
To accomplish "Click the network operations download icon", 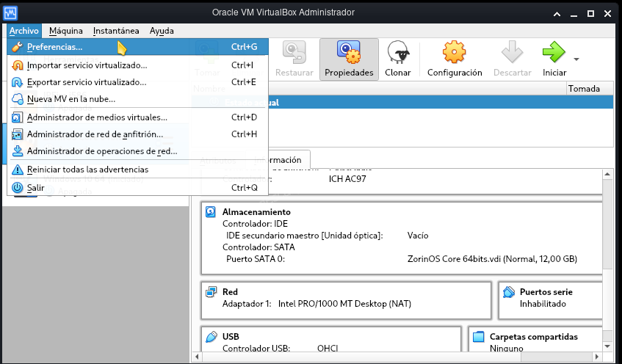I will (x=17, y=151).
